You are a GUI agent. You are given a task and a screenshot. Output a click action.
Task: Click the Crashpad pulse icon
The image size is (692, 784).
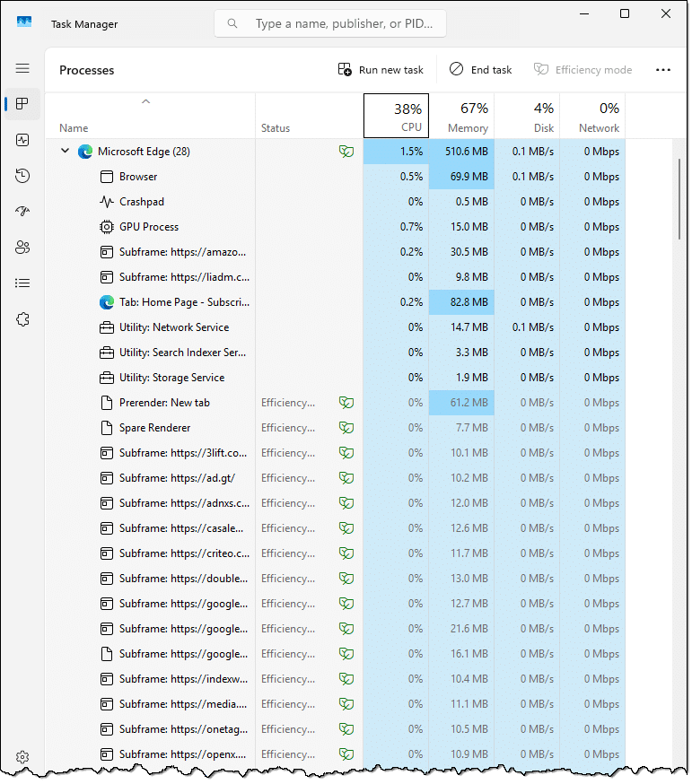pyautogui.click(x=107, y=202)
